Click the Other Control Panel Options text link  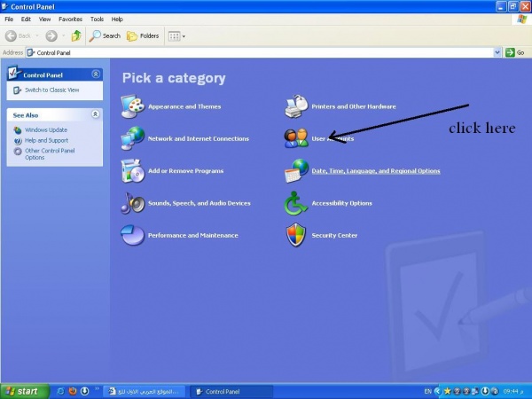50,154
